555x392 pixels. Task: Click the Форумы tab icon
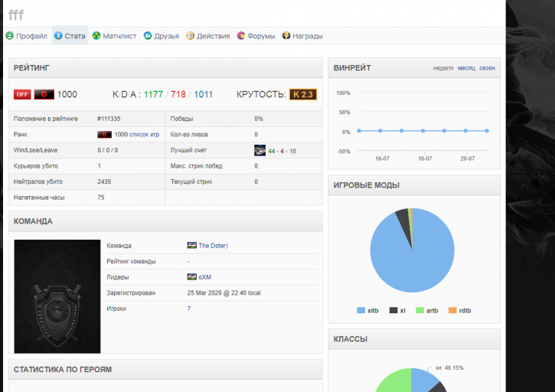241,35
